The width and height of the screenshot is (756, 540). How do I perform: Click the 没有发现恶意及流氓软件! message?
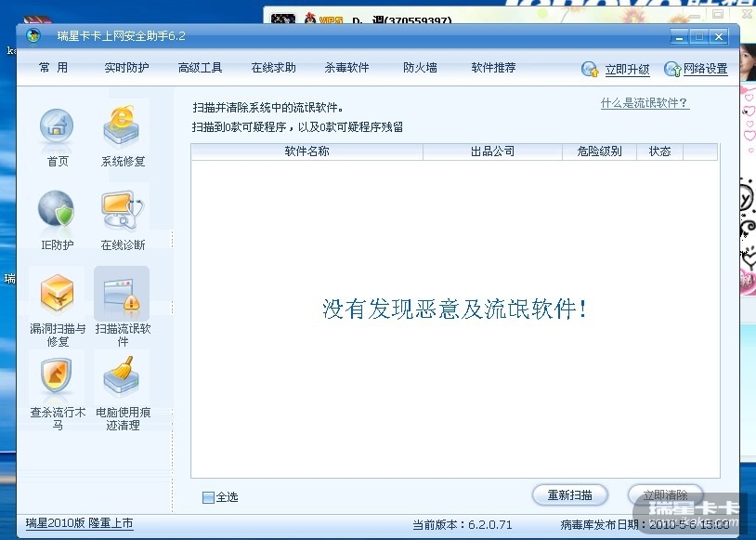pyautogui.click(x=454, y=309)
